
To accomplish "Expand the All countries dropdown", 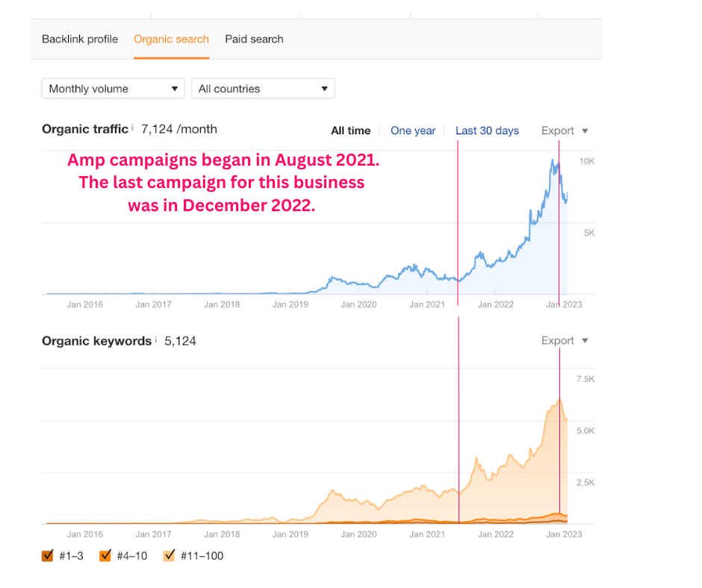I will pos(263,88).
